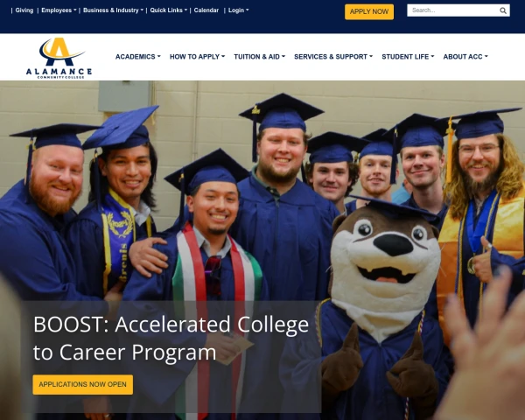Open the Student Life dropdown
525x420 pixels.
(408, 57)
